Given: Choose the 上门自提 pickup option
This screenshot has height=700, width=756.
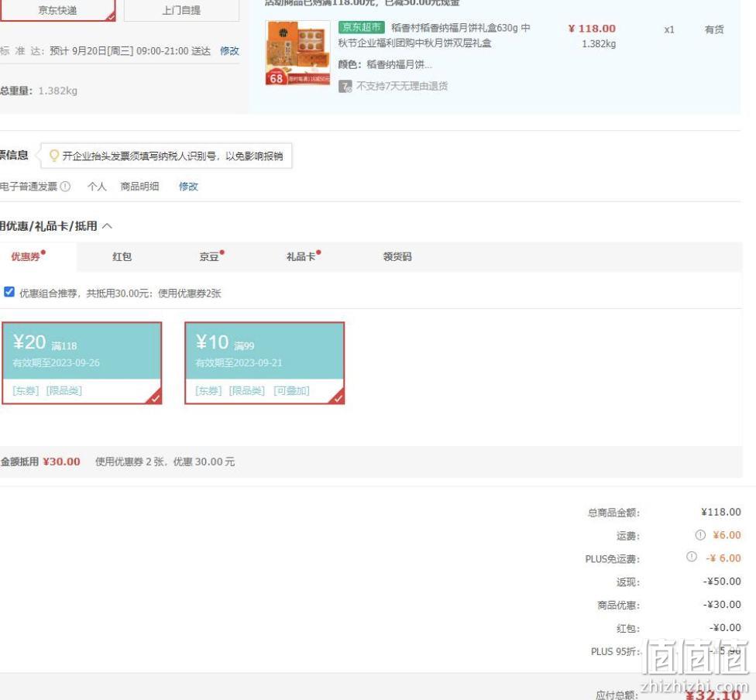Looking at the screenshot, I should pyautogui.click(x=181, y=9).
